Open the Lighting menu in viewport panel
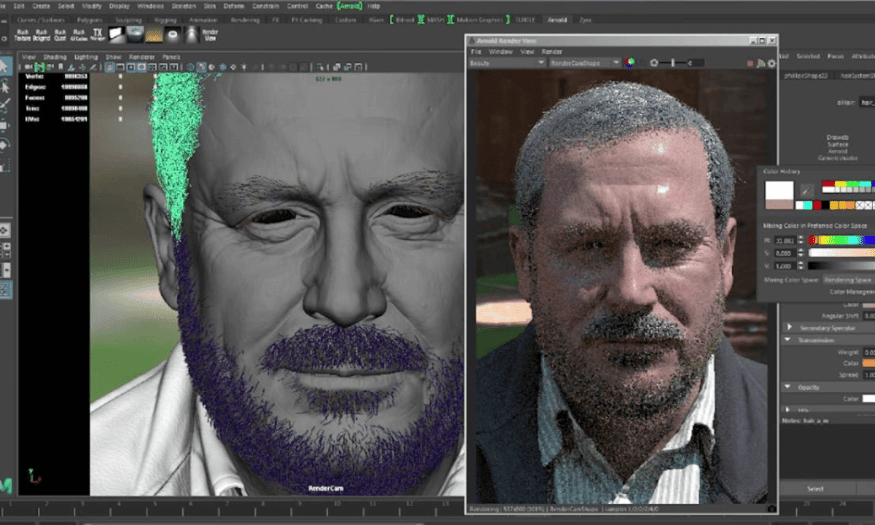The width and height of the screenshot is (875, 525). pyautogui.click(x=86, y=57)
